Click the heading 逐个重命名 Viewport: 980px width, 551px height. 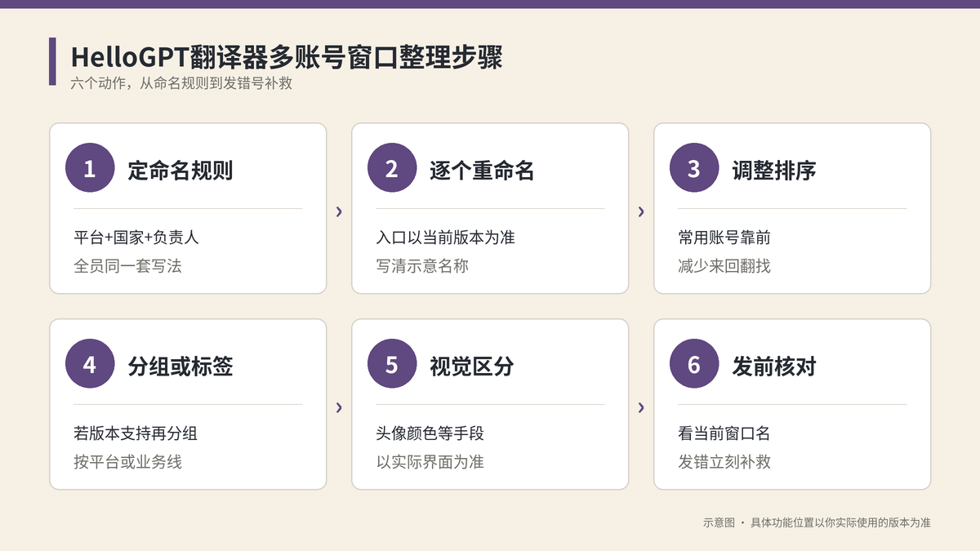pyautogui.click(x=483, y=170)
